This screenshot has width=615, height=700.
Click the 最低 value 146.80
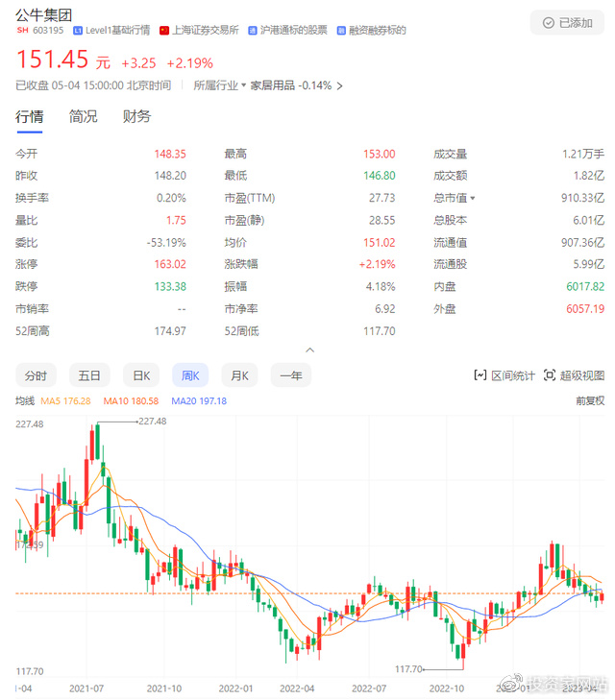tap(380, 176)
